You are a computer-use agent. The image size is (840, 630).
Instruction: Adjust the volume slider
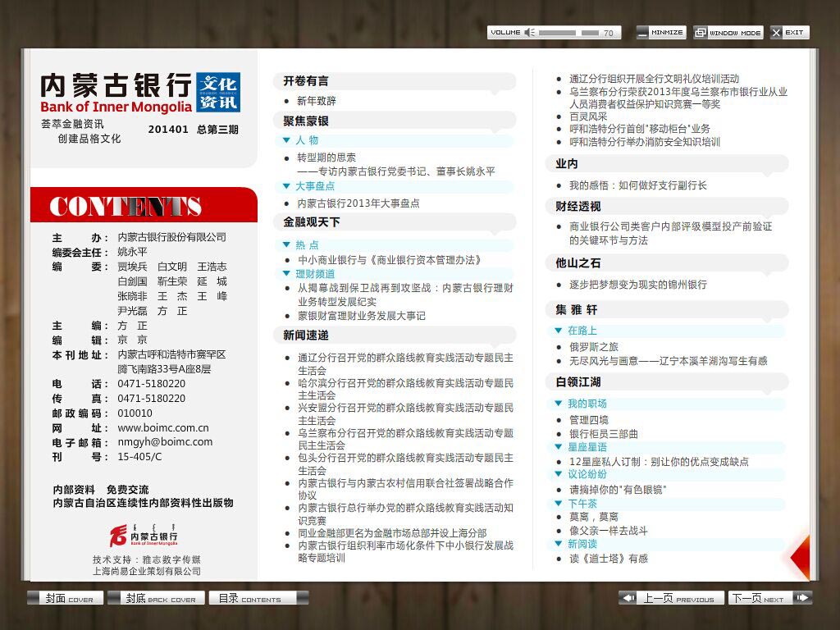pos(574,32)
